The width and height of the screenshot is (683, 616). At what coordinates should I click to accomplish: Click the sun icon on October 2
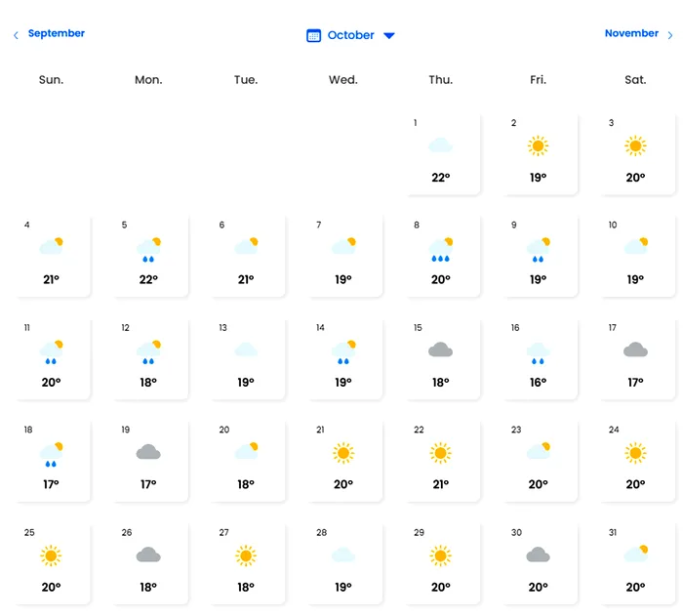[x=538, y=145]
